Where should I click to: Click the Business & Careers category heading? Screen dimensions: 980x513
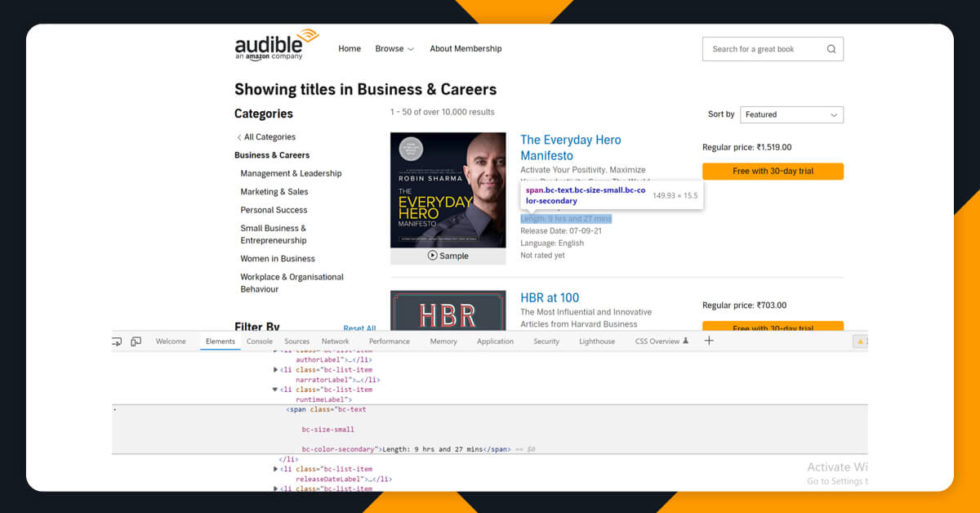[x=272, y=155]
